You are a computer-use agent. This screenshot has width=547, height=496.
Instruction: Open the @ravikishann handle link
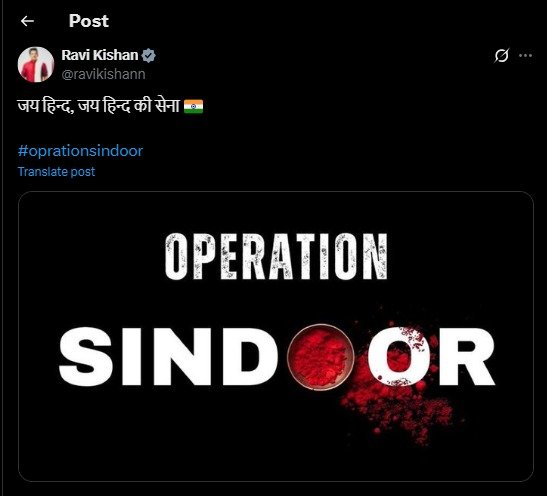tap(103, 74)
